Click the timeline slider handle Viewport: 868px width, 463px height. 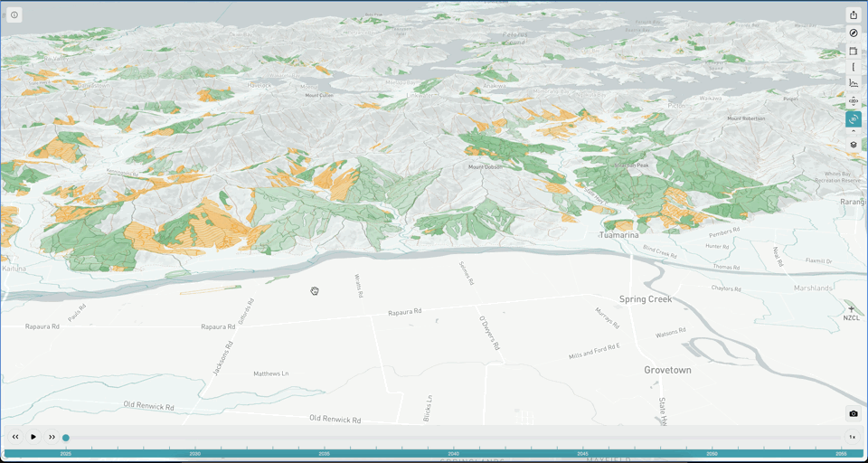[66, 438]
